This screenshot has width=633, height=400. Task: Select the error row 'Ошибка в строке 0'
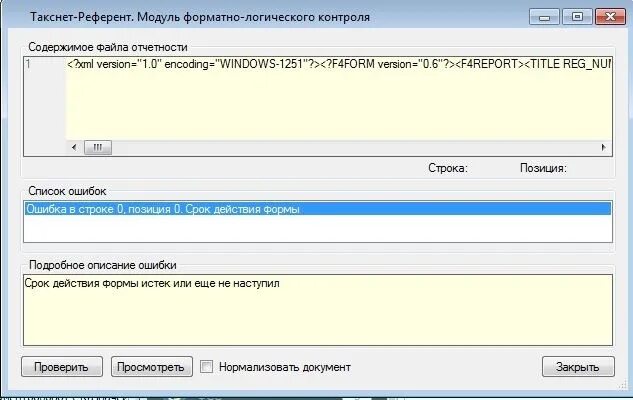point(318,209)
